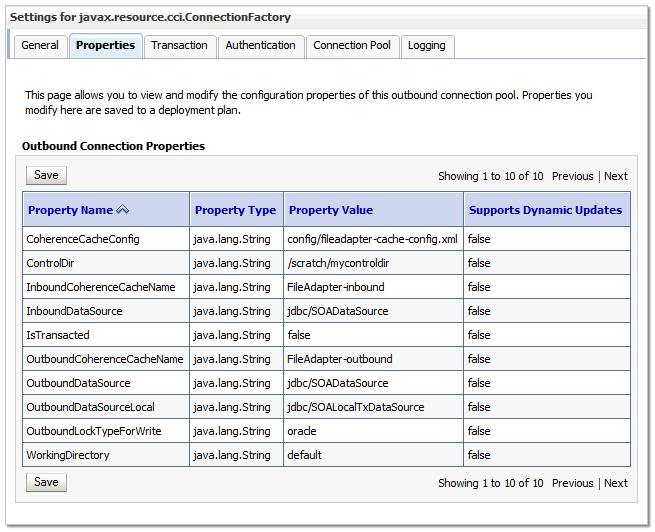Switch to the General tab
655x532 pixels.
tap(40, 46)
